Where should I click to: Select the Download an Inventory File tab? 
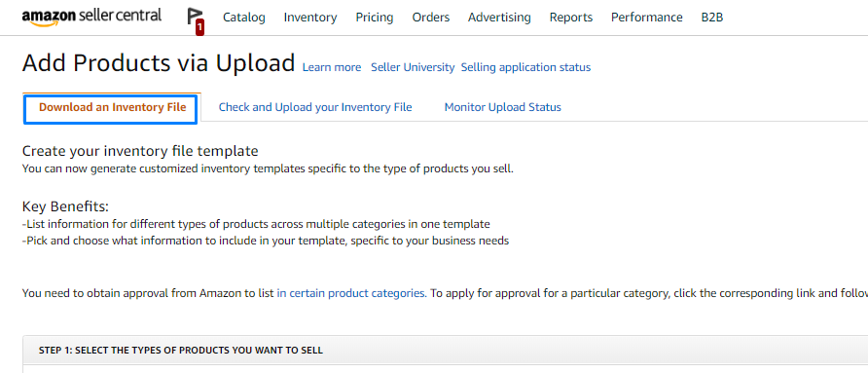click(112, 107)
